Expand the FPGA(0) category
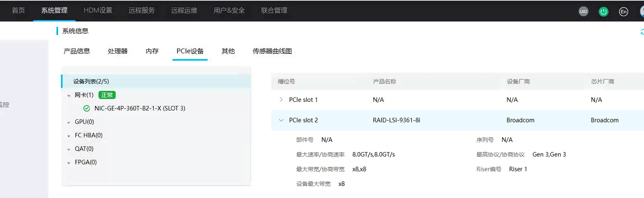Screen dimensions: 644x198 [x=69, y=163]
